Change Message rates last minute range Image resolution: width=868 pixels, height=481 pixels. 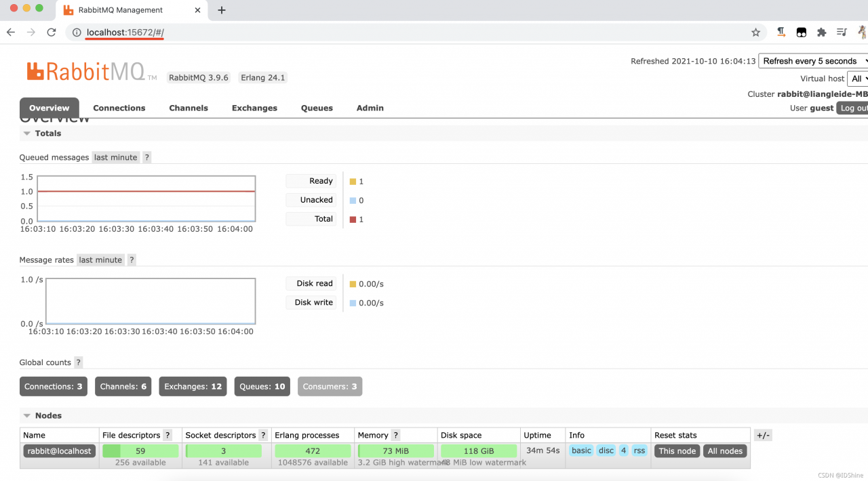[x=100, y=260]
